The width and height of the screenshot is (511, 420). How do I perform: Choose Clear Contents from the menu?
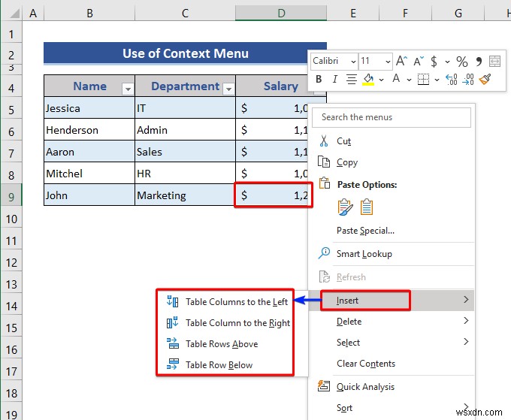click(366, 364)
